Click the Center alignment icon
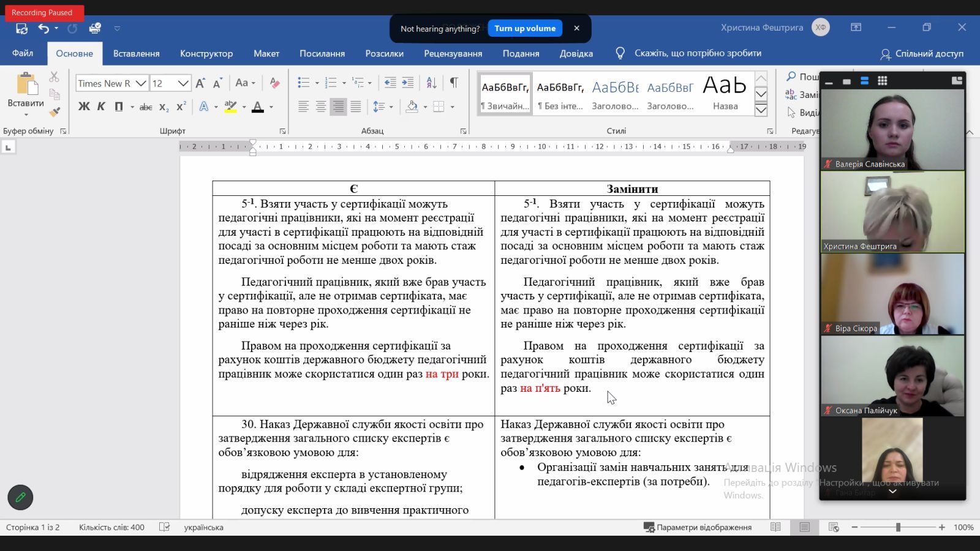Viewport: 980px width, 551px height. [320, 107]
